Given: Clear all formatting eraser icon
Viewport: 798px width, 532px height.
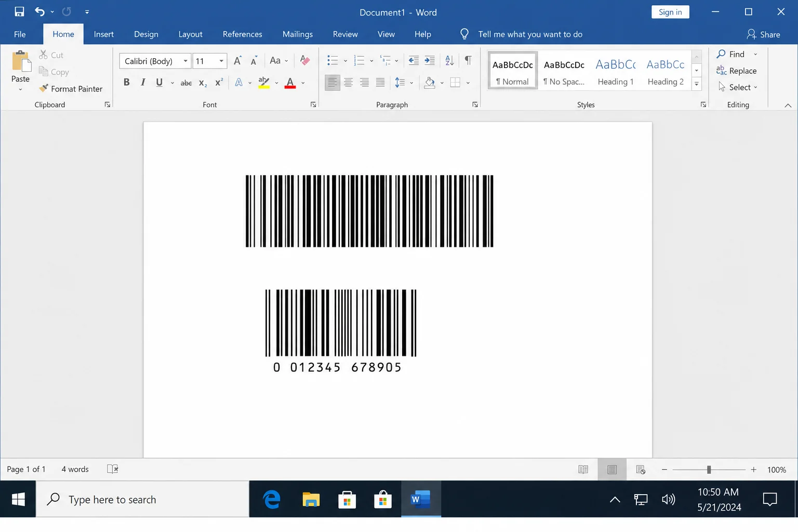Looking at the screenshot, I should (305, 61).
